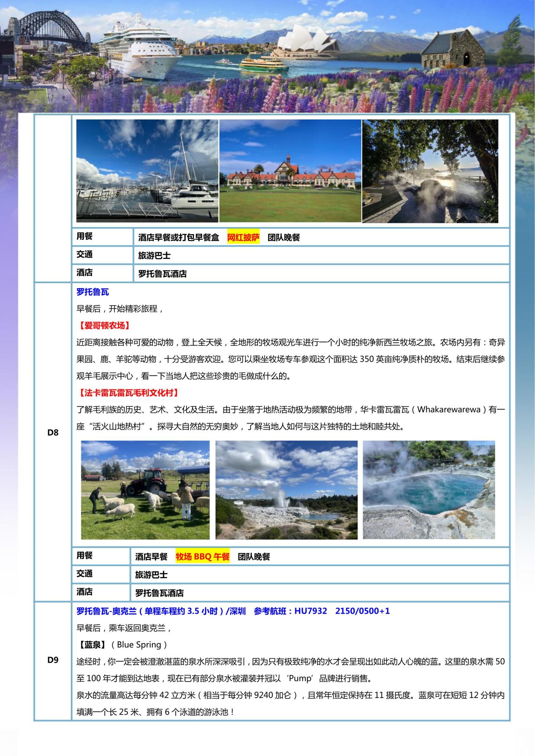Click the highlighted 牧场 BBQ 午餐 text

click(x=203, y=557)
